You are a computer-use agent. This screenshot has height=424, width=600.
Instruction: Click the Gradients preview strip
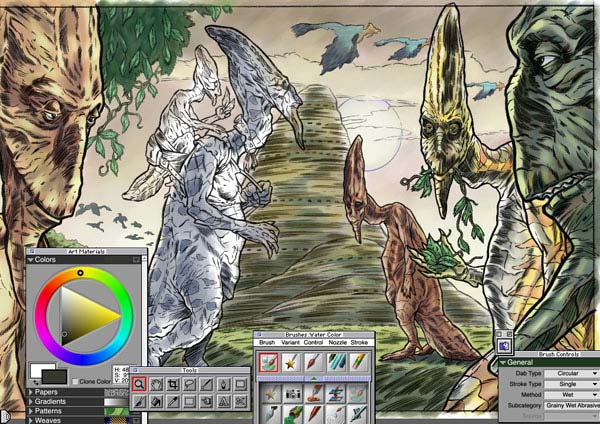click(117, 402)
